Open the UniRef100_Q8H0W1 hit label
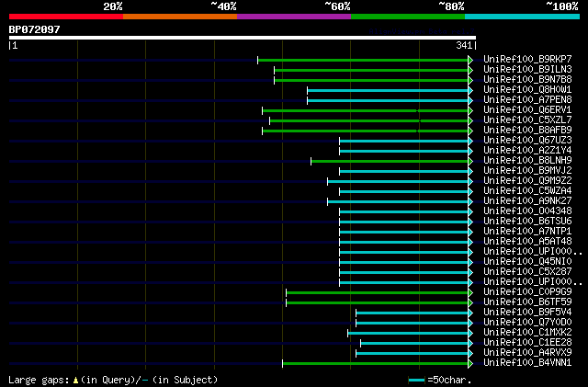588x387 pixels. tap(527, 90)
